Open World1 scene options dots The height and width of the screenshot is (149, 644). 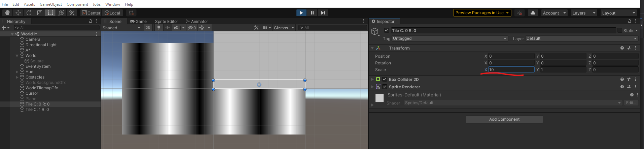coord(97,34)
